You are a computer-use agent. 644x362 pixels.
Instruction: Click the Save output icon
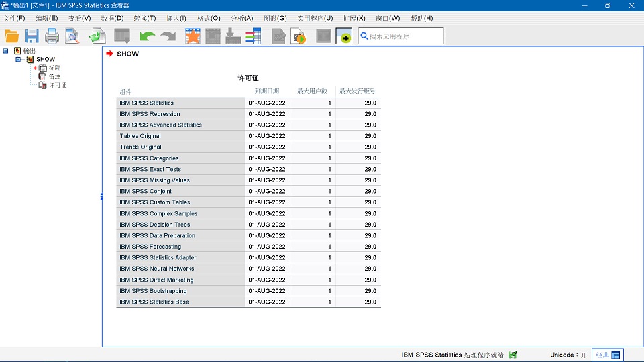click(x=32, y=36)
